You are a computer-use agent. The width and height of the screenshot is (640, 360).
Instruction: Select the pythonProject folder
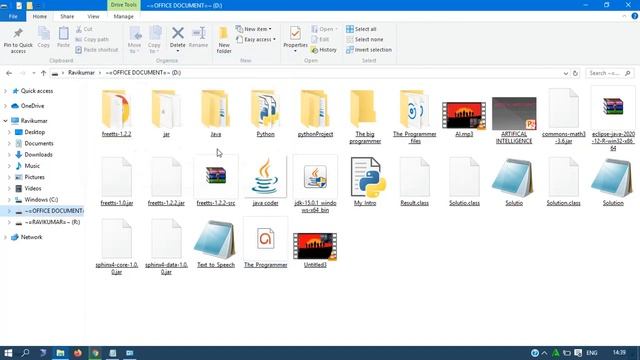tap(315, 113)
